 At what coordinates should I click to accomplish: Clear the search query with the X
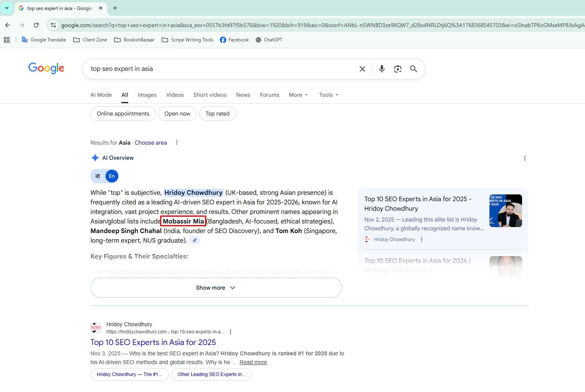click(362, 69)
